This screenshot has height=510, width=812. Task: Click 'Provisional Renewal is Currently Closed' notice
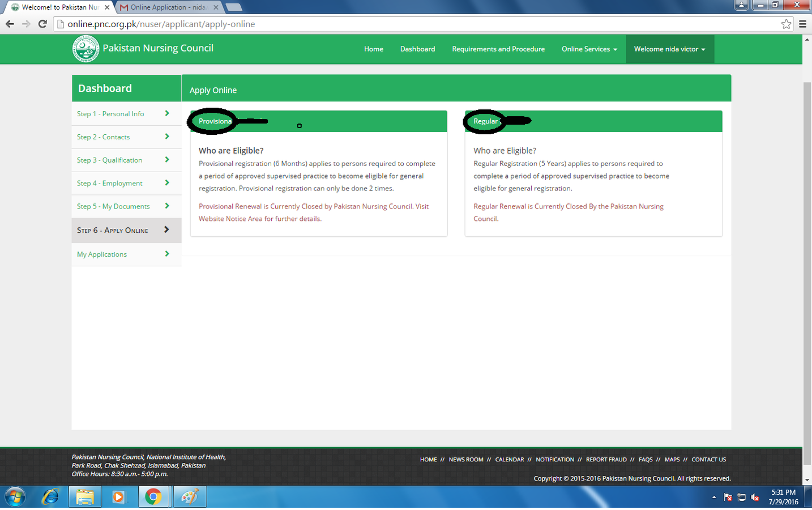[314, 212]
